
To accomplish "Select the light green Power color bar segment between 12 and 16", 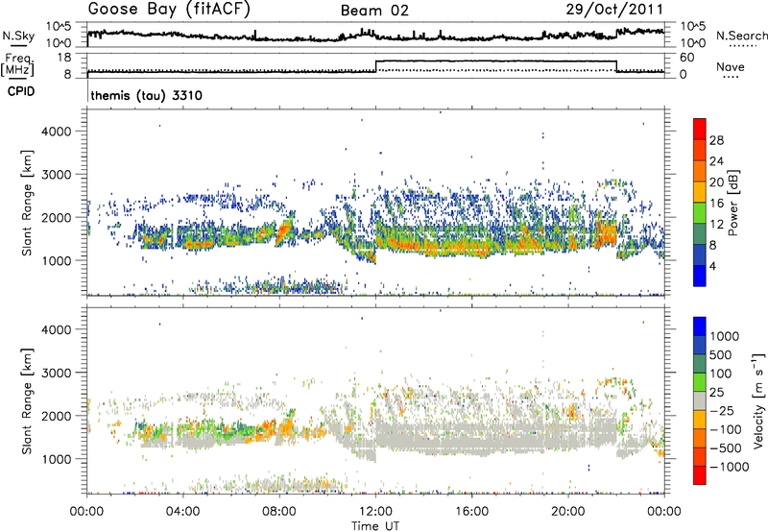I will pos(700,212).
